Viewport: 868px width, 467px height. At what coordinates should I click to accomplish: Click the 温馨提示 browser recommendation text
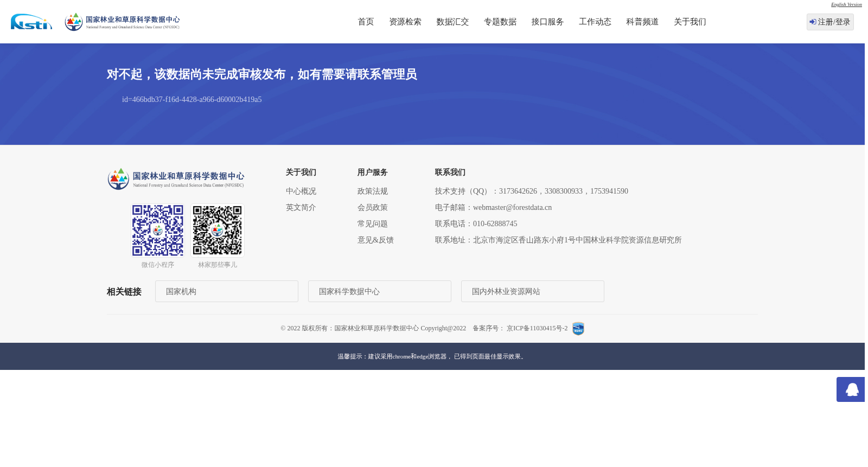pos(432,356)
